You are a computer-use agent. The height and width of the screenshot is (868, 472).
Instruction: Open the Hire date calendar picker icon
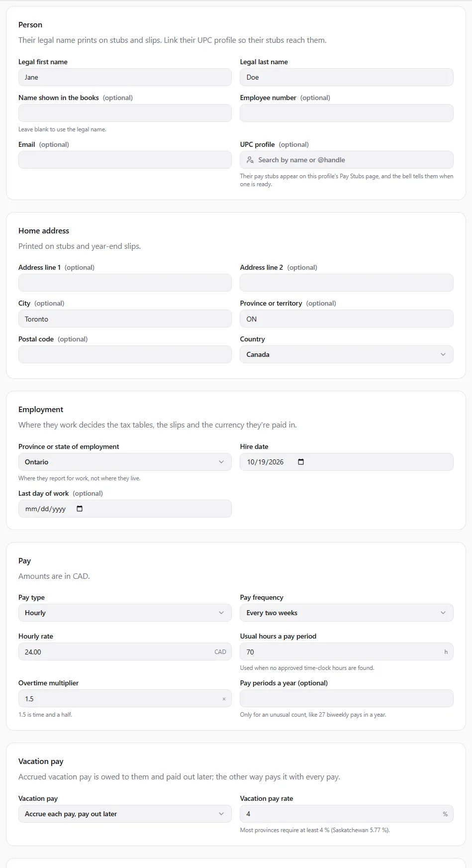pos(301,462)
